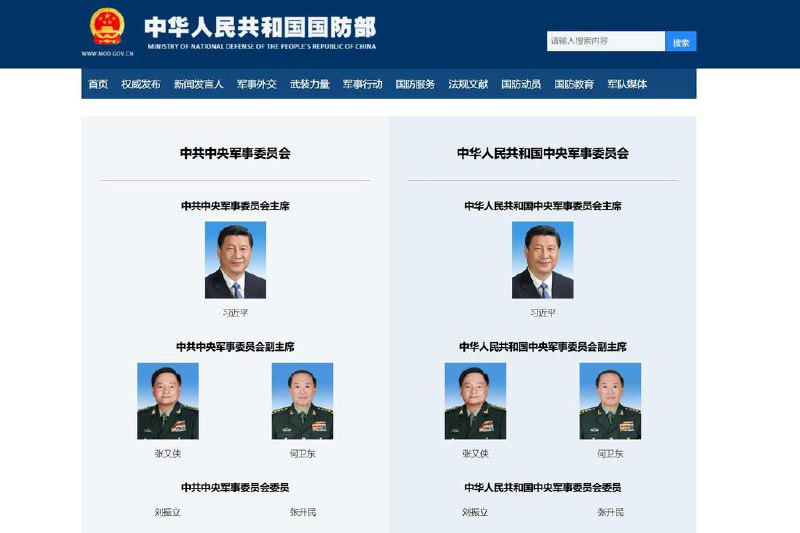Click the 张又侠 portrait in the left panel
800x533 pixels.
coord(168,401)
